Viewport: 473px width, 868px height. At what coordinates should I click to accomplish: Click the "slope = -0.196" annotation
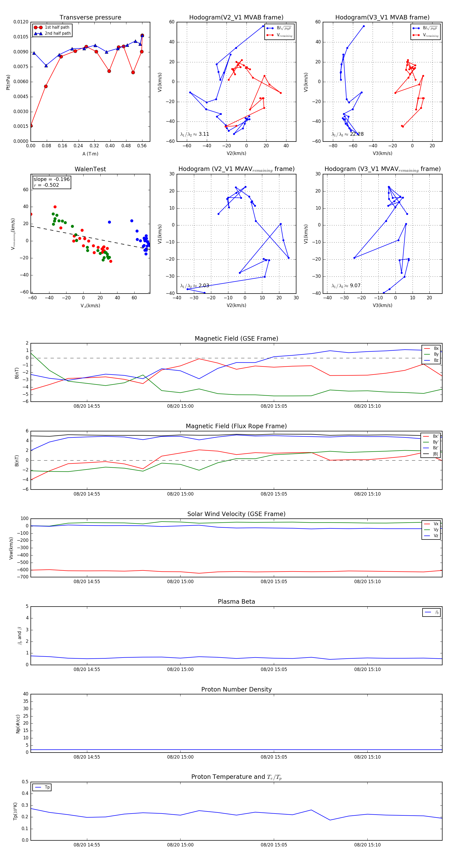coord(52,179)
